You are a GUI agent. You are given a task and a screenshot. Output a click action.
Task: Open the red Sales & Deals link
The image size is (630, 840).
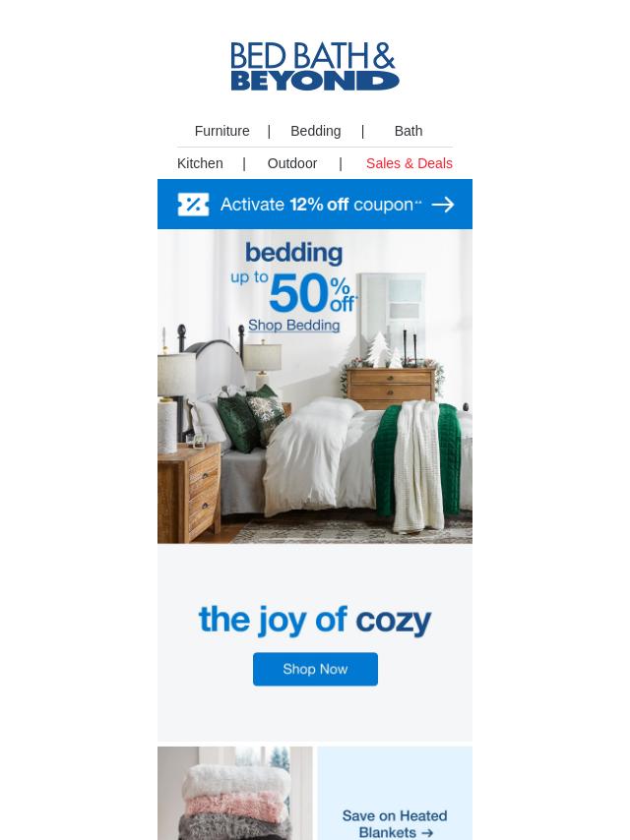[409, 163]
